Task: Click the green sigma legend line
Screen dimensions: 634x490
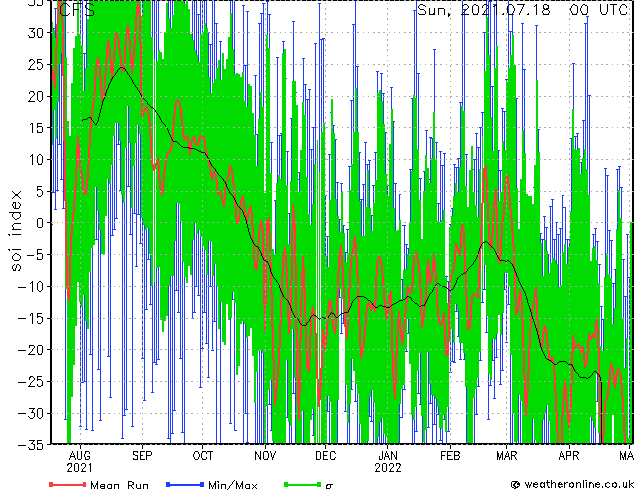Action: [302, 484]
